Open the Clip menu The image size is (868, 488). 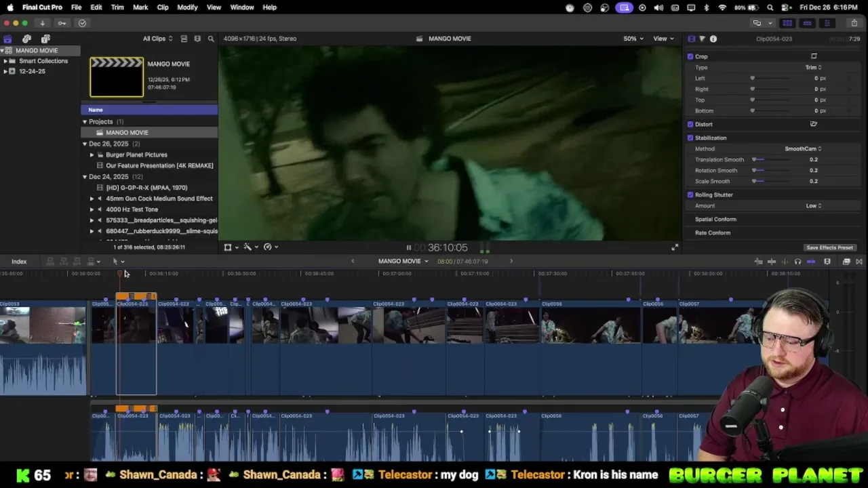[x=163, y=7]
